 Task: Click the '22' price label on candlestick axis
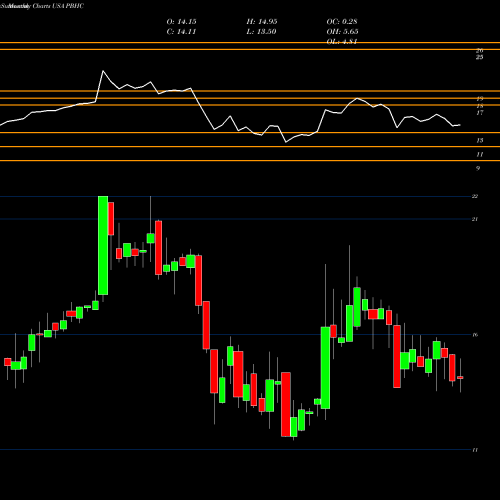pyautogui.click(x=475, y=196)
